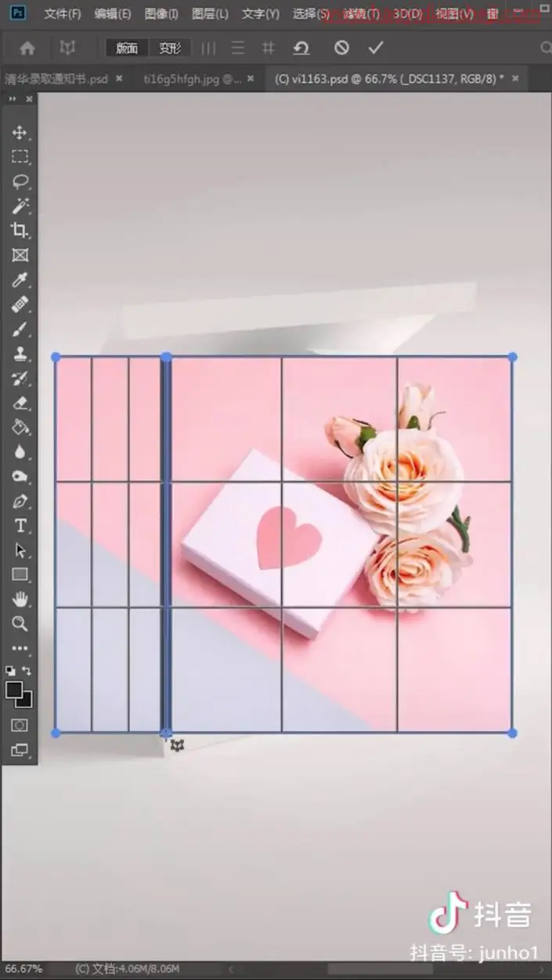The height and width of the screenshot is (980, 552).
Task: Click the Puppet Warp tool preset icon
Action: pyautogui.click(x=67, y=49)
